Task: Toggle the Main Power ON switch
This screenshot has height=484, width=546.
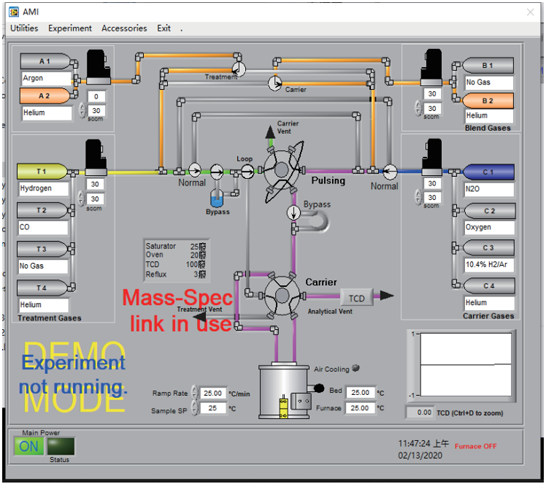Action: [x=29, y=446]
